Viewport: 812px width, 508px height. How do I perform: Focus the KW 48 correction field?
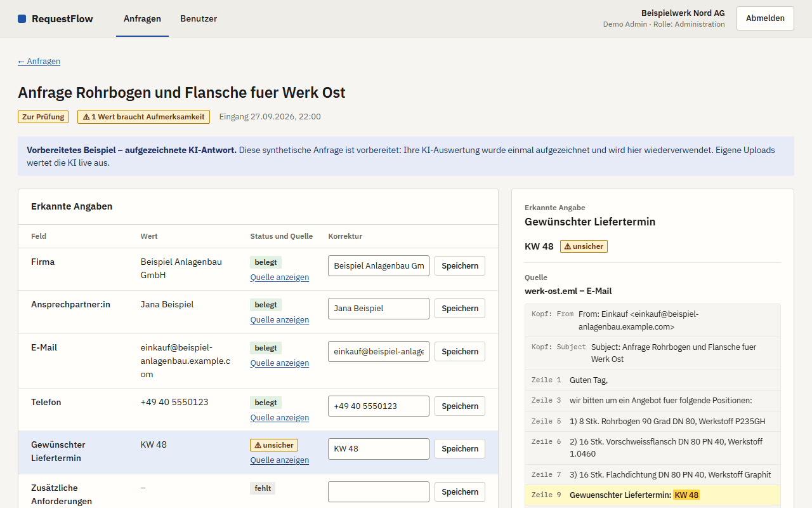[x=379, y=448]
